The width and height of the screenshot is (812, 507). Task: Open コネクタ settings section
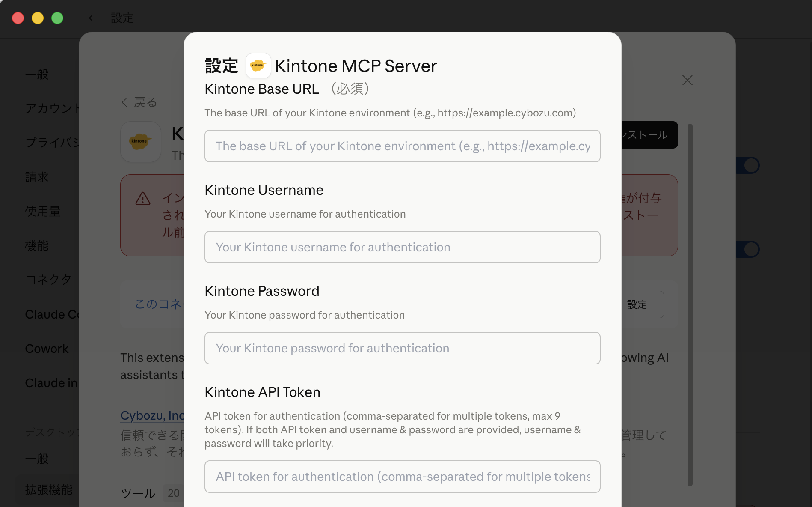48,280
